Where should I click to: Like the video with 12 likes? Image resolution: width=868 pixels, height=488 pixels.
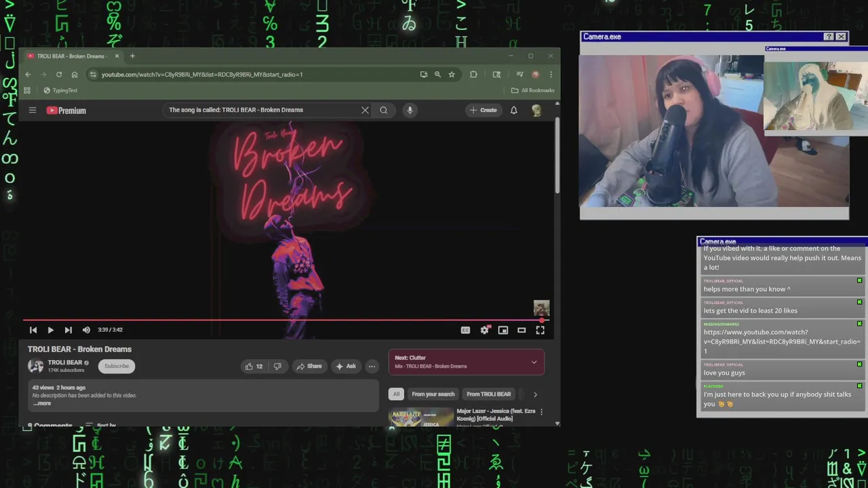(254, 366)
